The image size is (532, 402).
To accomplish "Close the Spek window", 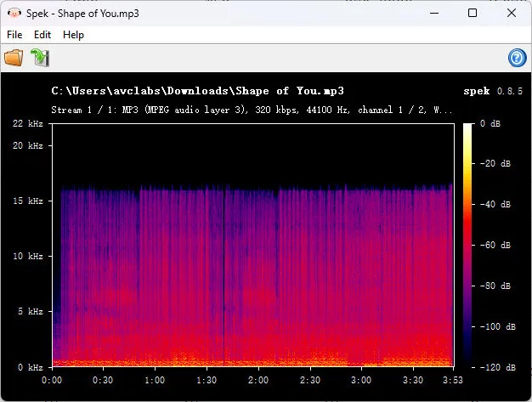I will pyautogui.click(x=512, y=14).
